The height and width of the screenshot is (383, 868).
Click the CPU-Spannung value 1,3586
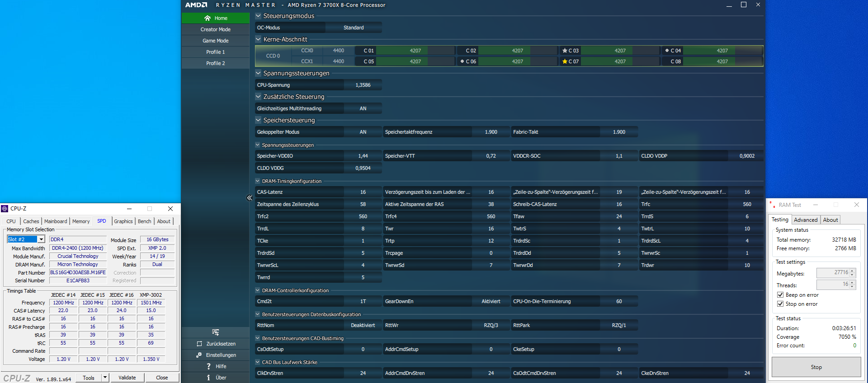point(363,85)
